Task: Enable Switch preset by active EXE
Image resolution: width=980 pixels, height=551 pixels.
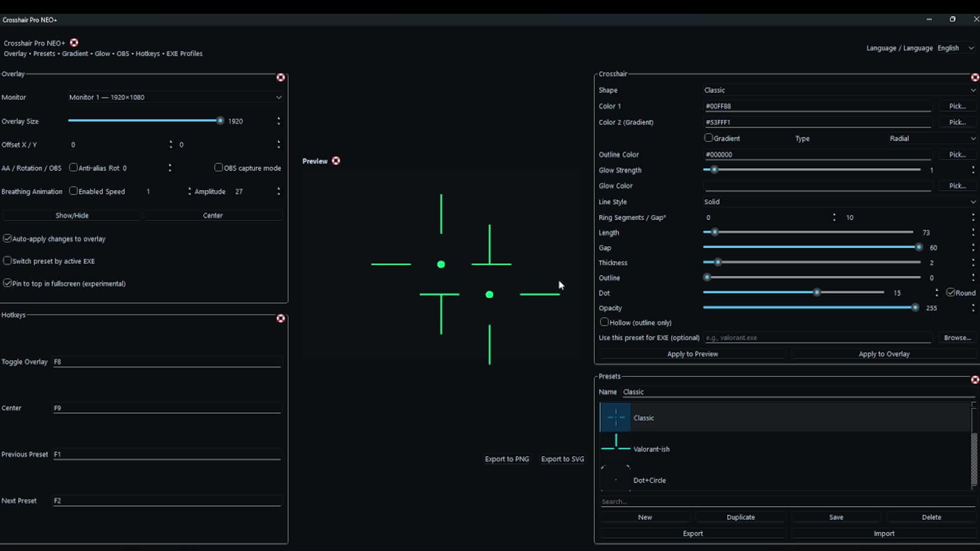Action: [x=7, y=261]
